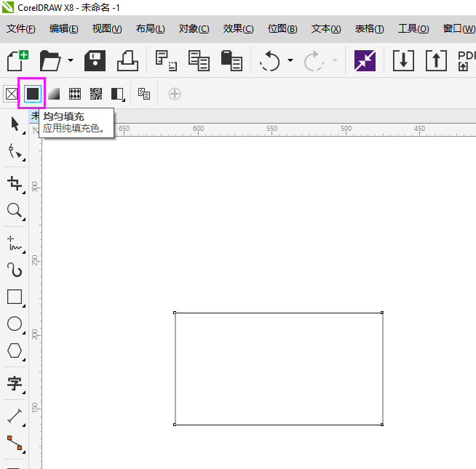Click the Import down-arrow button
Image resolution: width=476 pixels, height=469 pixels.
[x=403, y=60]
